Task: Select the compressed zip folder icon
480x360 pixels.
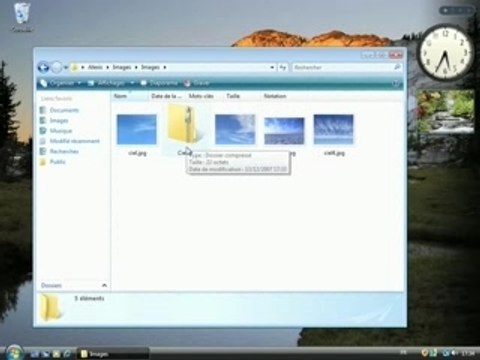Action: (x=184, y=125)
